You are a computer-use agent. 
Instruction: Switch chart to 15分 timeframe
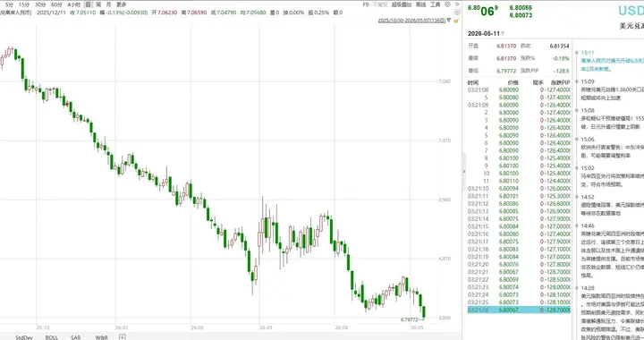pyautogui.click(x=24, y=4)
